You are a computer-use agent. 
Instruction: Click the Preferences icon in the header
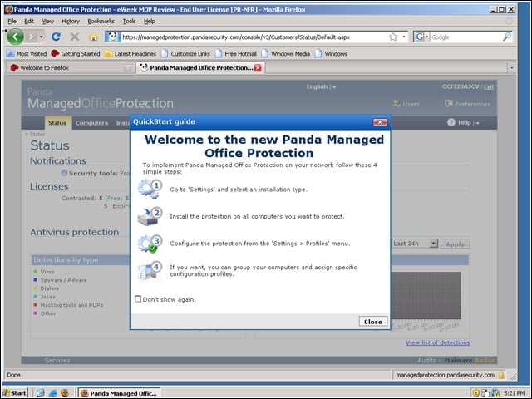(x=449, y=103)
